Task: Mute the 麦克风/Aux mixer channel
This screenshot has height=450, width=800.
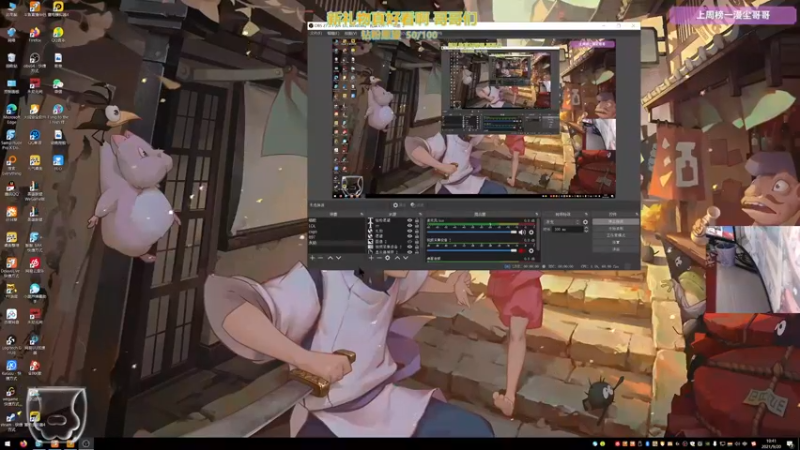Action: [x=522, y=232]
